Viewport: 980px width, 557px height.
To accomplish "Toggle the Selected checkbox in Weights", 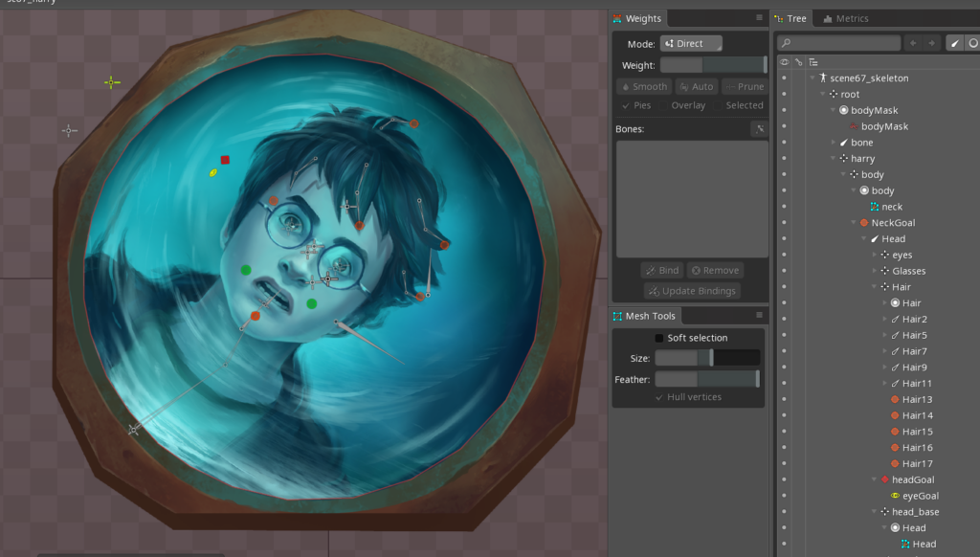I will click(x=718, y=105).
